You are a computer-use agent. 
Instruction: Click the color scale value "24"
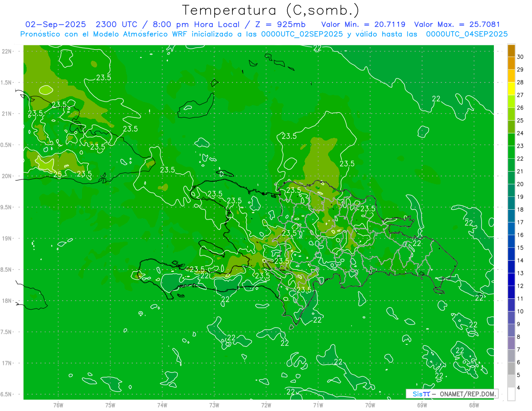pos(520,133)
